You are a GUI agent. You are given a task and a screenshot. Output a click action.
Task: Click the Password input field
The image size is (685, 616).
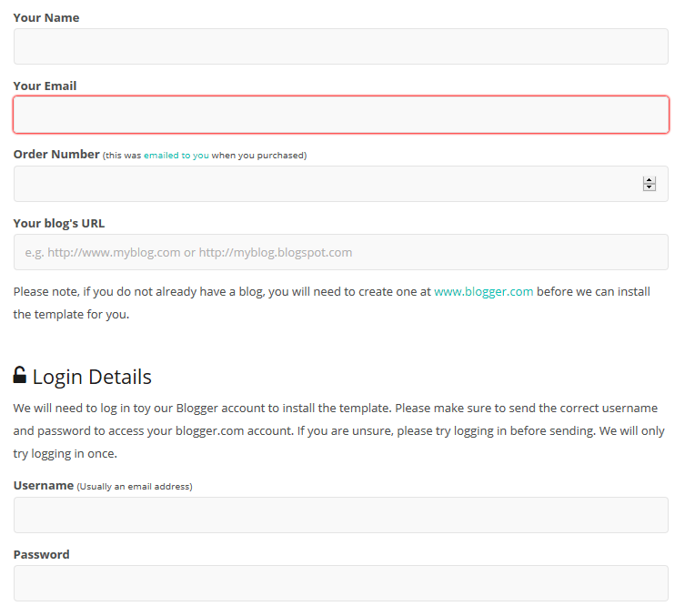(341, 583)
